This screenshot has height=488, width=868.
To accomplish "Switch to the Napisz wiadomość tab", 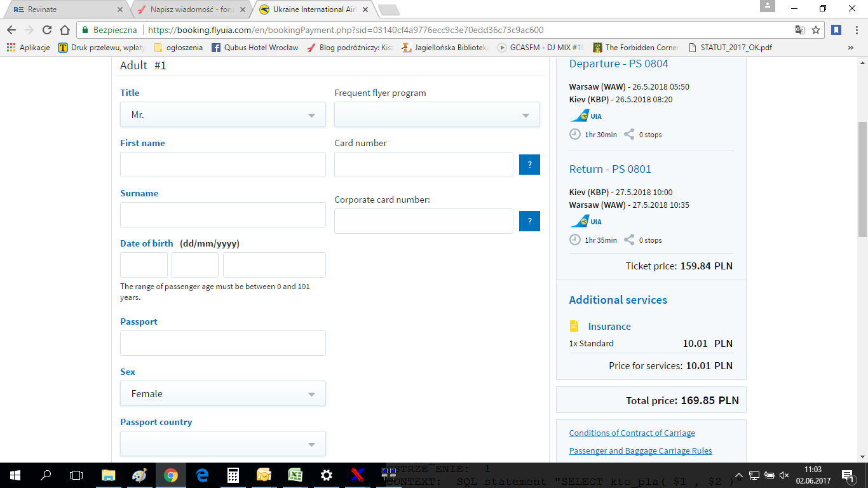I will (x=193, y=10).
